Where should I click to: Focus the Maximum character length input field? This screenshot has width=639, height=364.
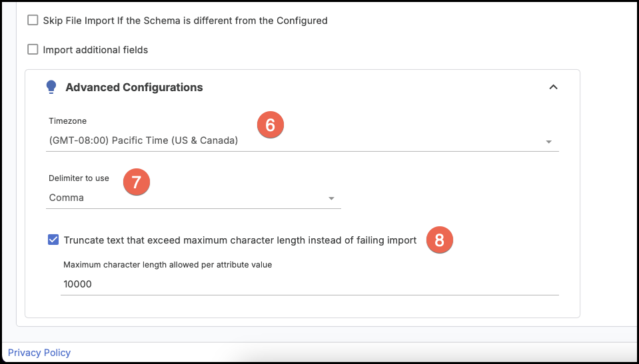point(310,284)
